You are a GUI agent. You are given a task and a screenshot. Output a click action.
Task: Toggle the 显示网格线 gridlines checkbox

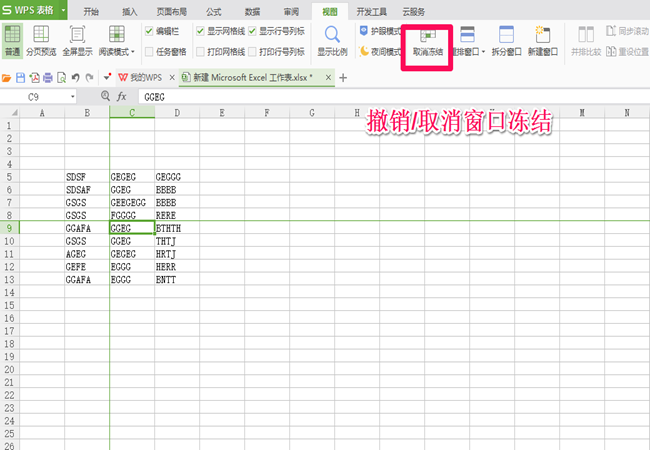[200, 31]
